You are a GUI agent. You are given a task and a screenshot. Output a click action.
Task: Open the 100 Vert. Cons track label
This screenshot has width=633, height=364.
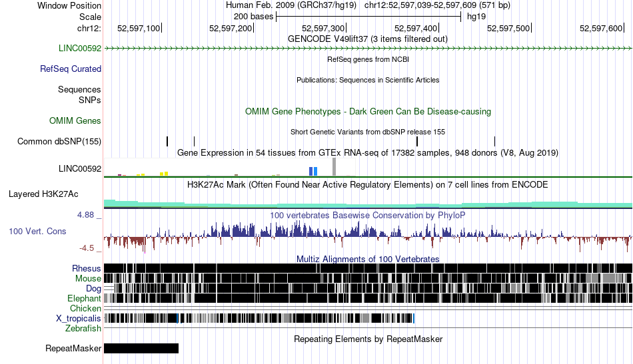[37, 232]
